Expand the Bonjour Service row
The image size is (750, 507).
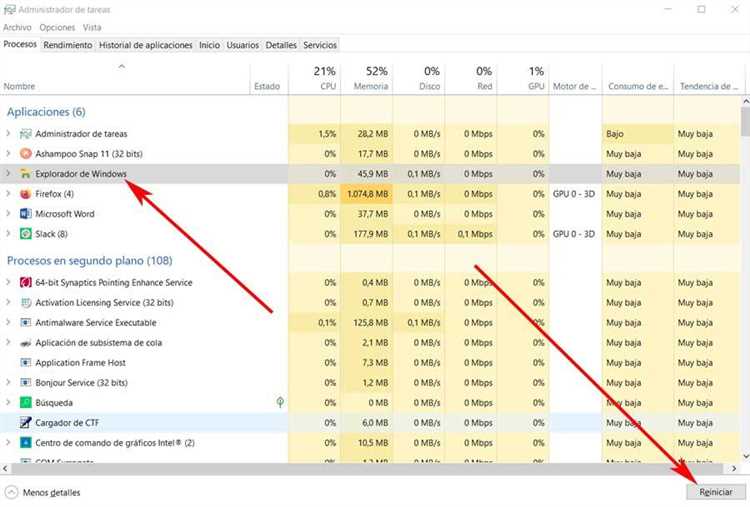(8, 383)
